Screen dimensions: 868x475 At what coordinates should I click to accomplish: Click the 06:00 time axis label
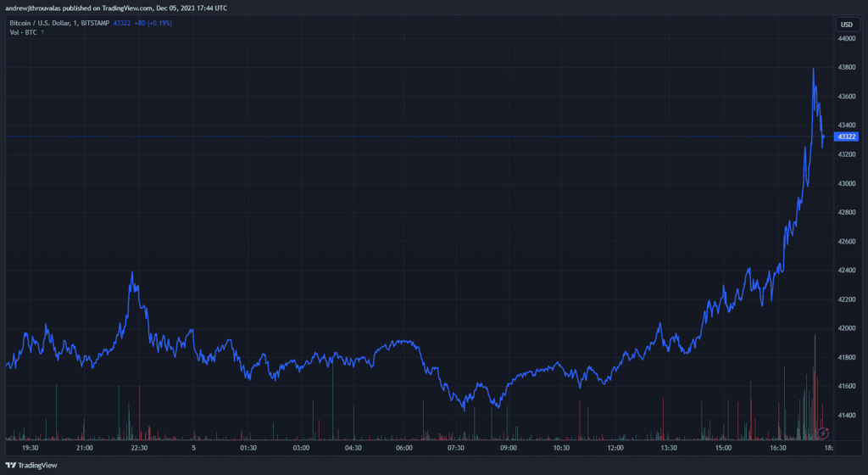(x=404, y=448)
